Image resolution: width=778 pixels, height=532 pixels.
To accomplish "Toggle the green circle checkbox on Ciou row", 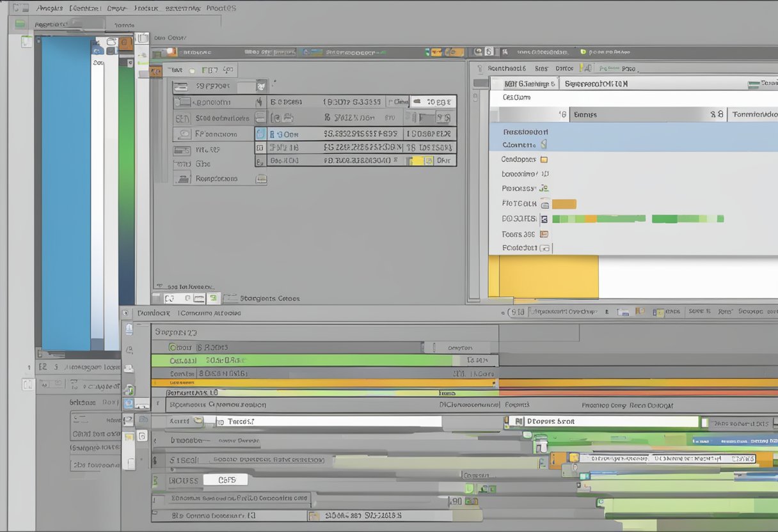I will point(172,347).
